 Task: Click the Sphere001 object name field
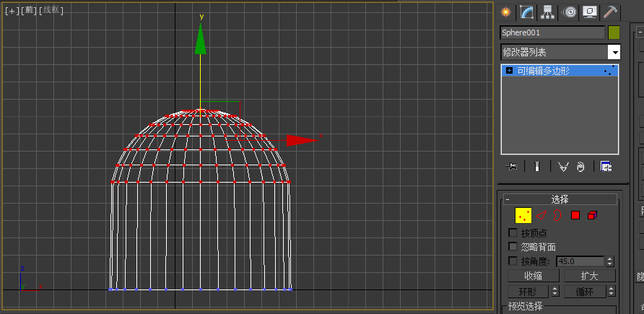coord(552,32)
